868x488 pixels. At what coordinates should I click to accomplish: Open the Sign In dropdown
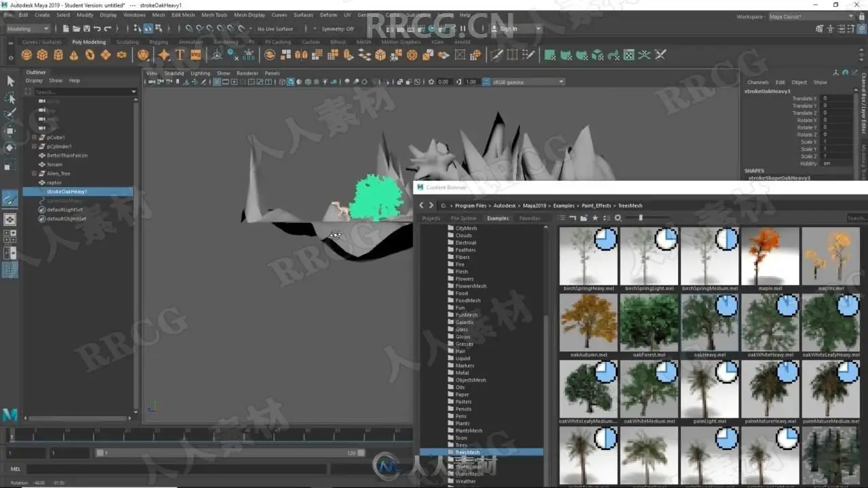(517, 29)
